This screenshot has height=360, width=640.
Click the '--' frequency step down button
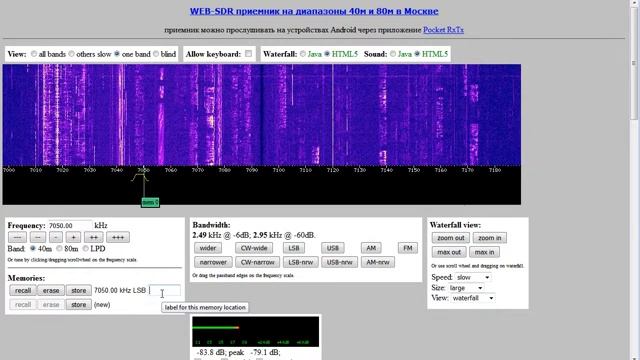tap(38, 237)
